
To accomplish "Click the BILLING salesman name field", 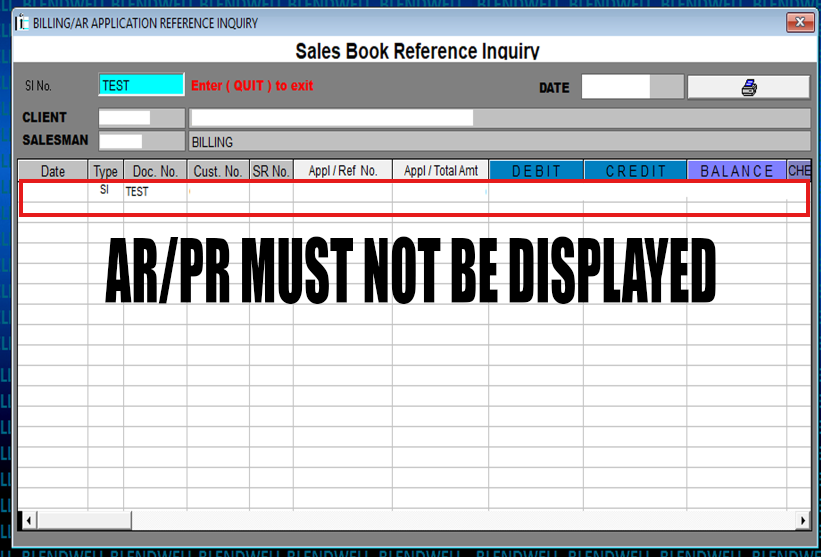I will click(x=499, y=141).
